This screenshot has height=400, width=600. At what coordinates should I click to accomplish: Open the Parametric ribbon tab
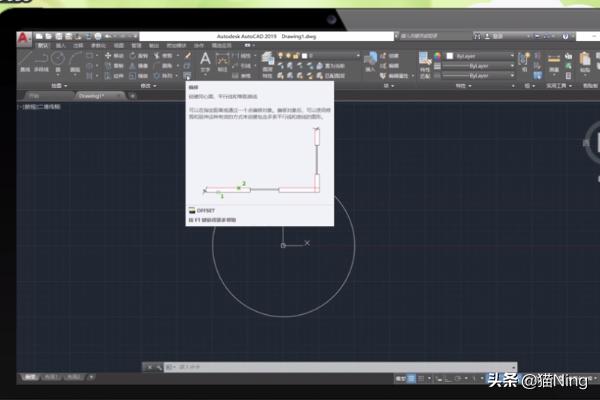coord(98,46)
